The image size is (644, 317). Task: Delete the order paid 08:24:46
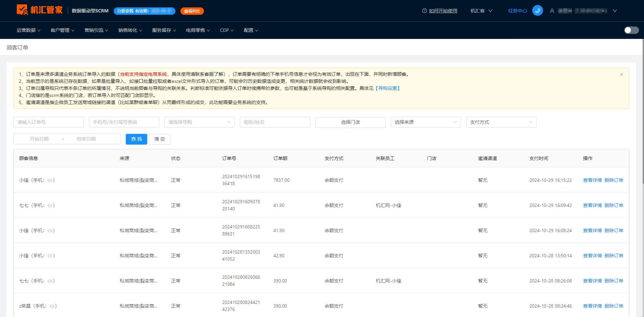click(x=614, y=306)
